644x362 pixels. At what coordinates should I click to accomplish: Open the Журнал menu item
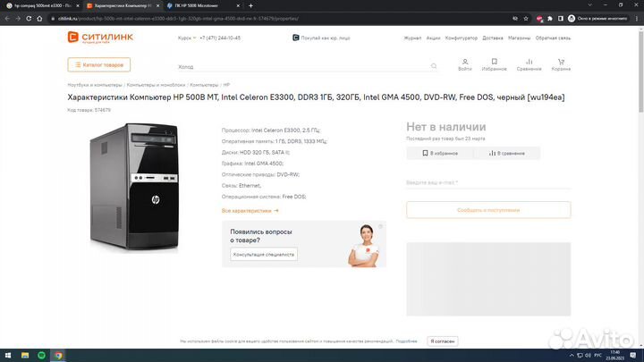click(412, 38)
